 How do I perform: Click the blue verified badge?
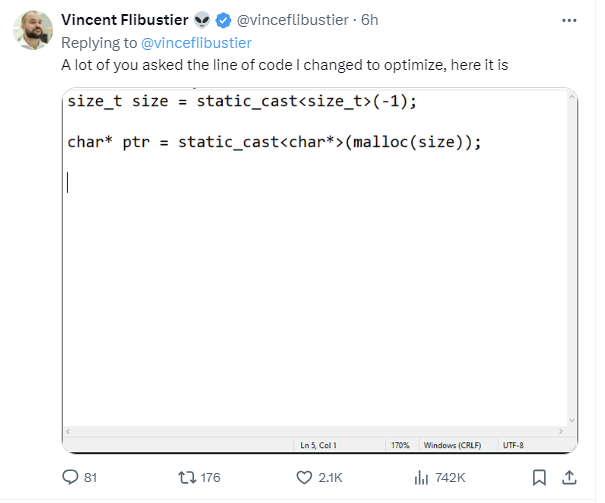(222, 20)
